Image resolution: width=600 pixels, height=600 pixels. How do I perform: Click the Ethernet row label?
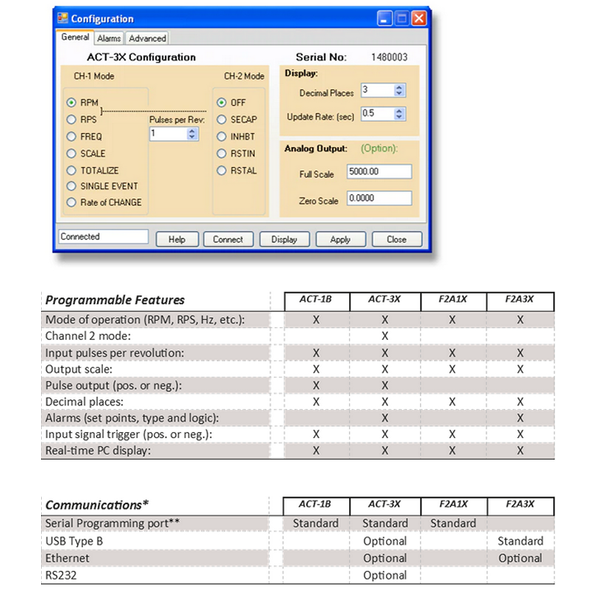(67, 558)
